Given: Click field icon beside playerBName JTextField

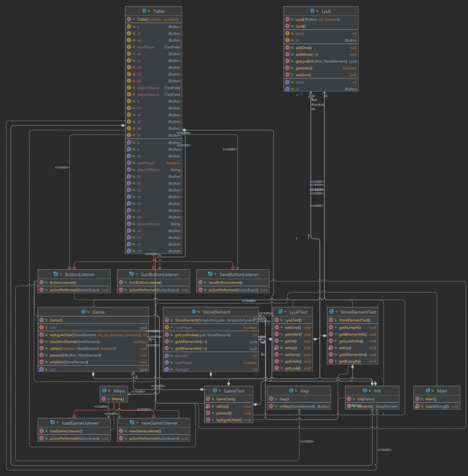Looking at the screenshot, I should 129,95.
